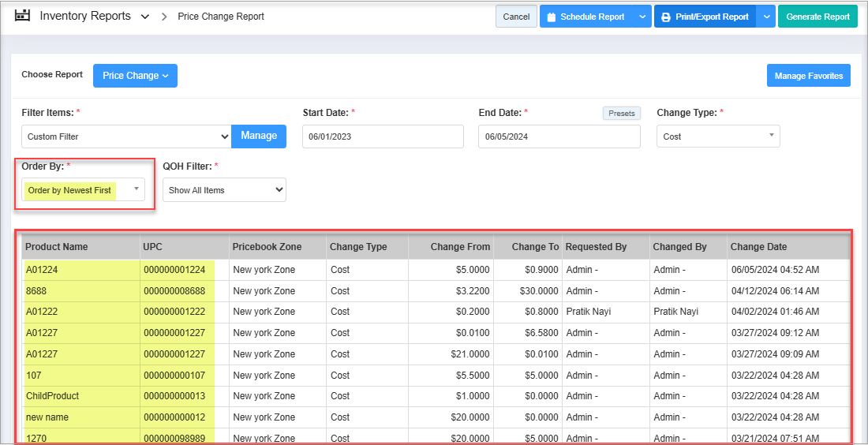Viewport: 868px width, 445px height.
Task: Click the Start Date input field
Action: 383,136
